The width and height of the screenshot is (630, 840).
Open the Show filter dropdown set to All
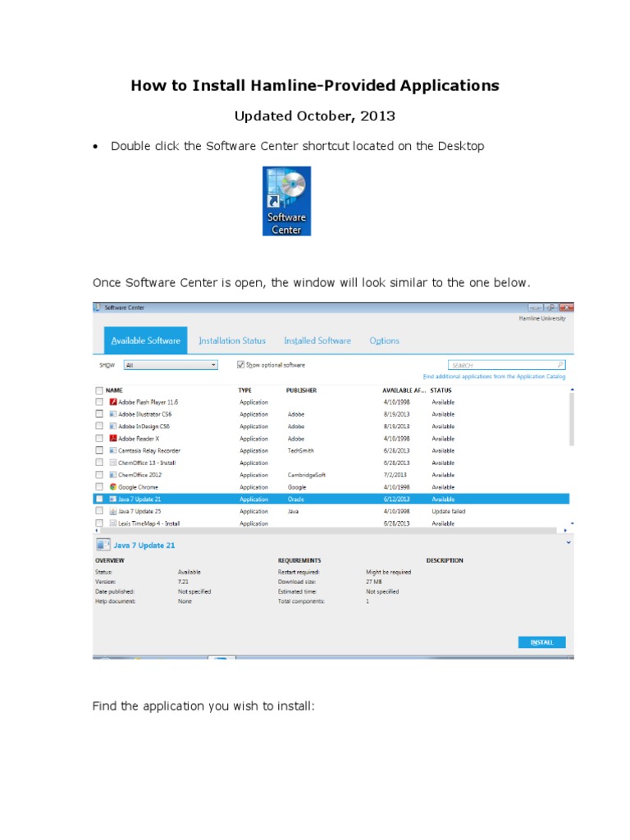click(171, 365)
